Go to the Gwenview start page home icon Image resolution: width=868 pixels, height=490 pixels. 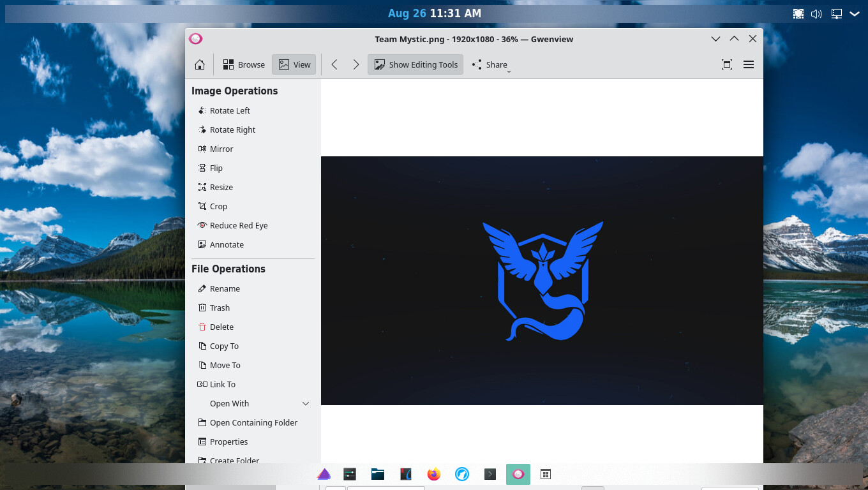pyautogui.click(x=200, y=64)
